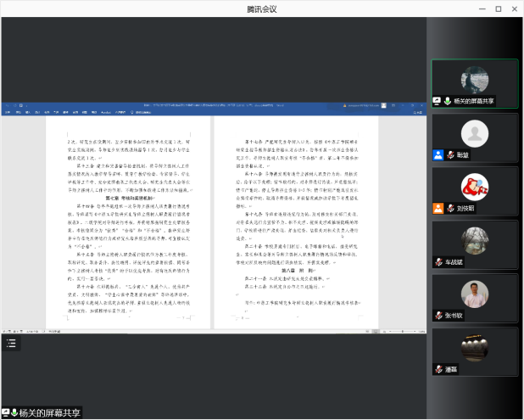
Task: Toggle muted microphone on 张书钦's tile
Action: pos(438,316)
